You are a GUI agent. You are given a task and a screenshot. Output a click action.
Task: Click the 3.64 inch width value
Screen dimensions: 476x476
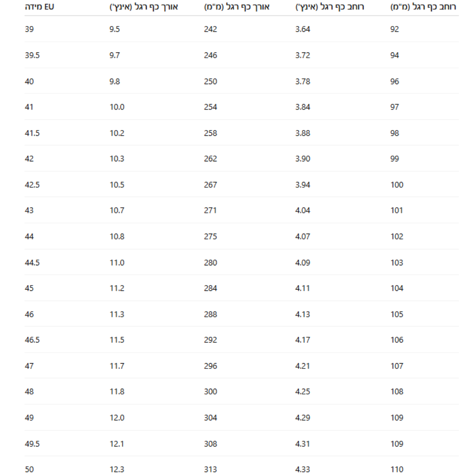click(x=303, y=30)
